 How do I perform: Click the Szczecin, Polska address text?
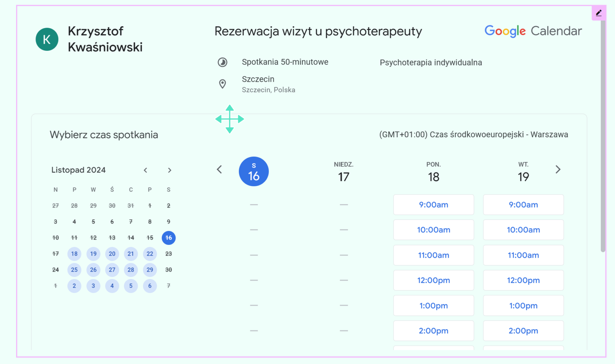coord(268,90)
